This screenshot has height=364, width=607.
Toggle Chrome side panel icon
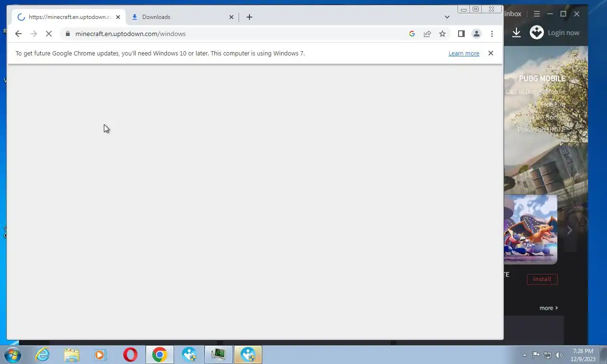click(461, 34)
